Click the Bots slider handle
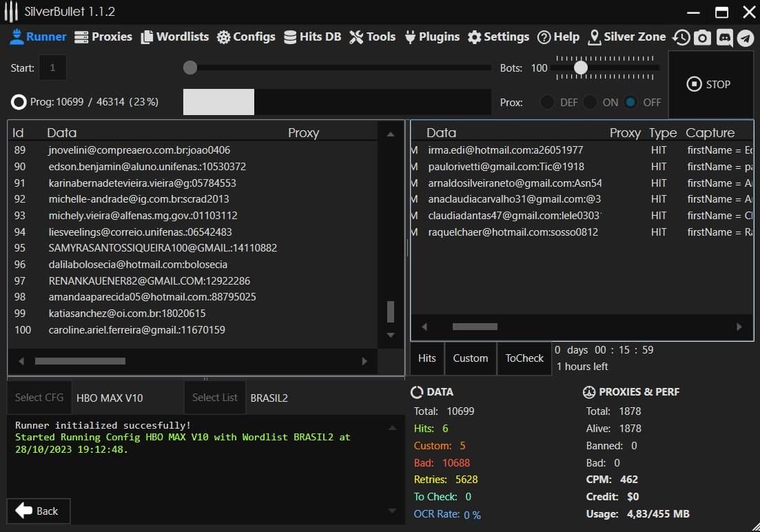This screenshot has width=760, height=532. [581, 68]
